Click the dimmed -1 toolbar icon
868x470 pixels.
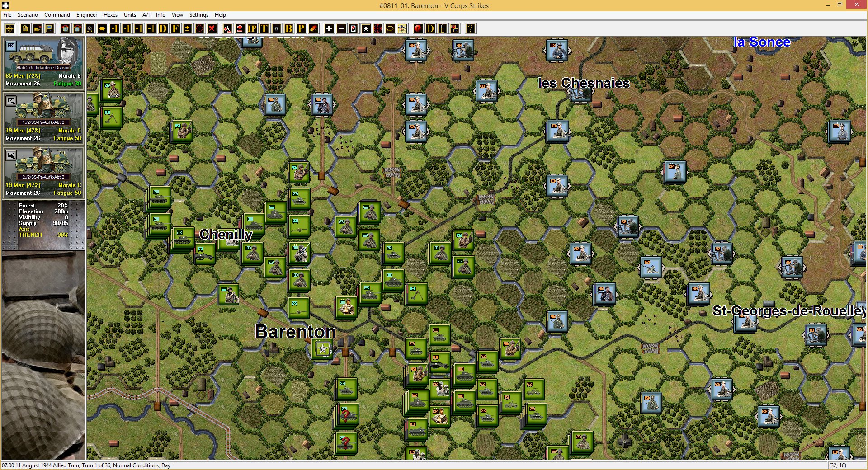151,28
